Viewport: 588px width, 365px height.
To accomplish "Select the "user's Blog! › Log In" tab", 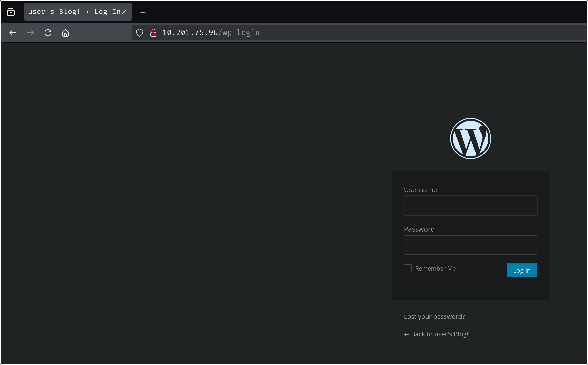I will [x=73, y=12].
